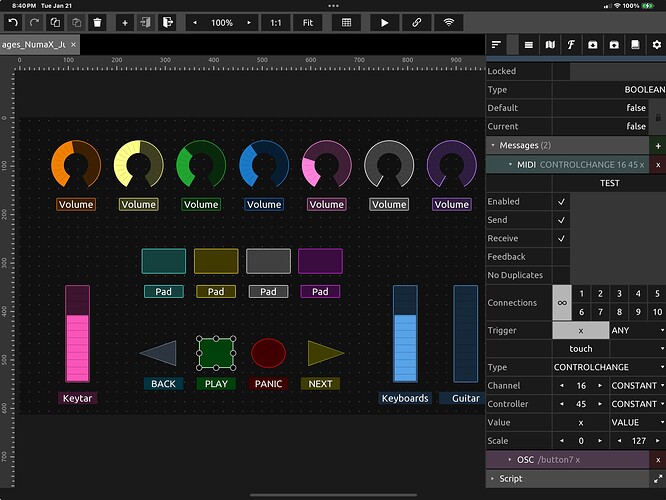666x500 pixels.
Task: Start the layout with play button
Action: (x=384, y=23)
